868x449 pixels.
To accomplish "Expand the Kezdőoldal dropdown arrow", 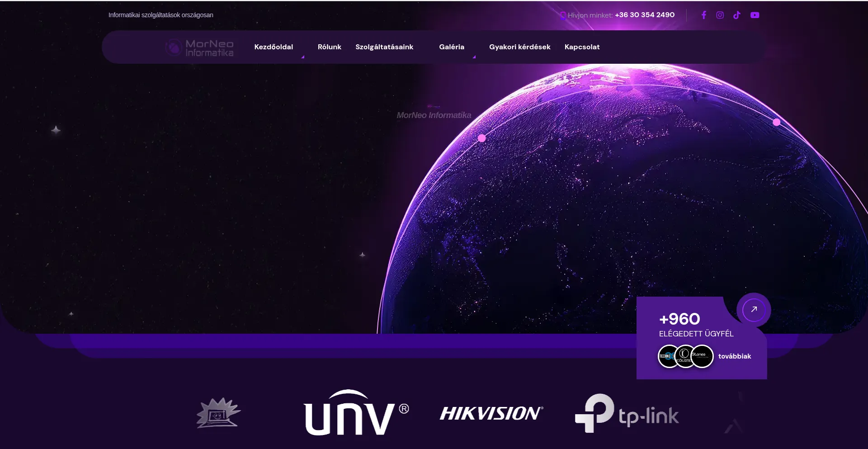I will tap(302, 57).
